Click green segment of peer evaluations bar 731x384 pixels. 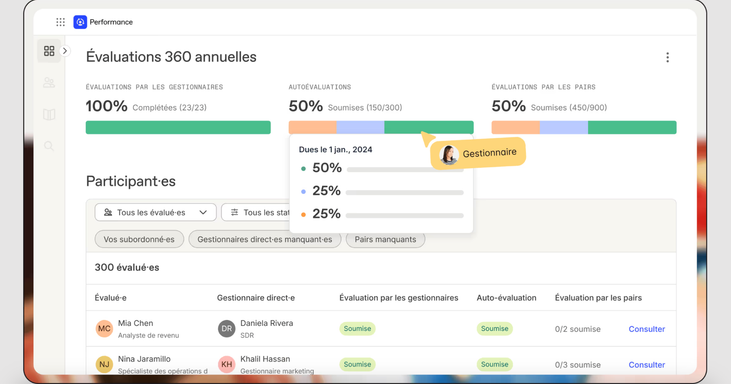[x=632, y=127]
